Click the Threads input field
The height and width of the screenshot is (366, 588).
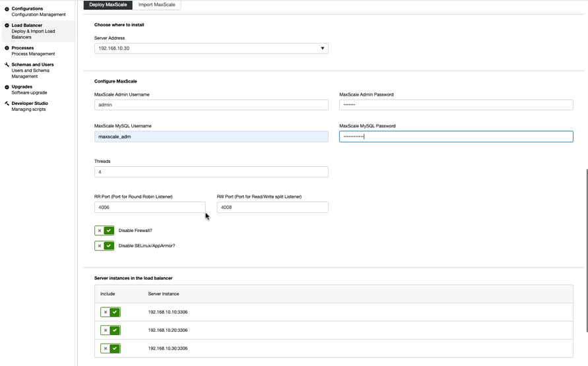click(211, 172)
